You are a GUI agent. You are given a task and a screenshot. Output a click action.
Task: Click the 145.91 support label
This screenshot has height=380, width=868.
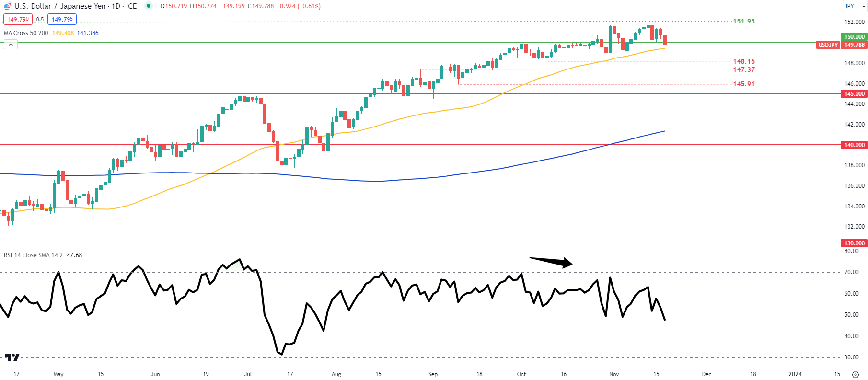[744, 84]
